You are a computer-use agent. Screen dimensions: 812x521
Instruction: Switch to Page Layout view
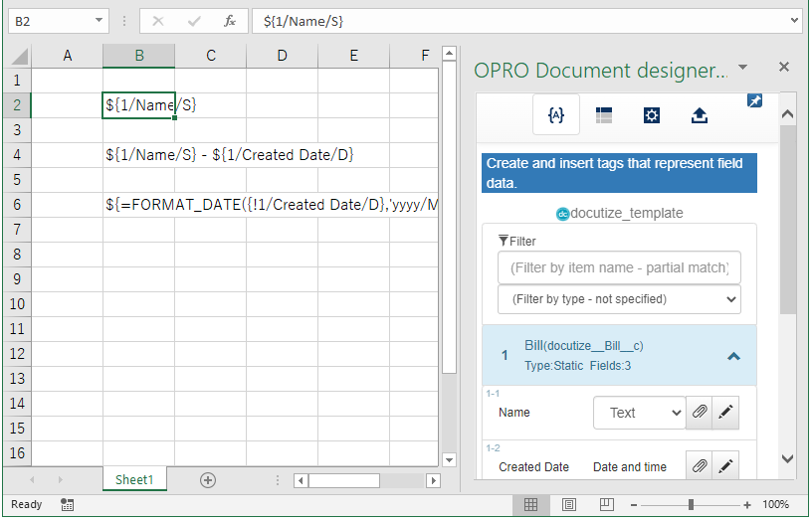coord(567,505)
